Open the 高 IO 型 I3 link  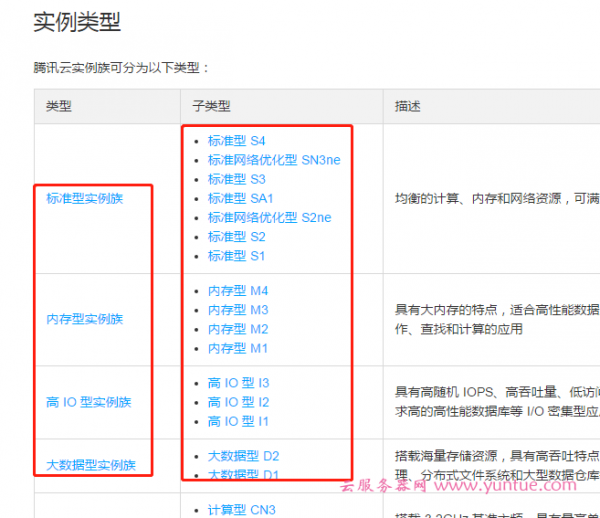tap(238, 383)
